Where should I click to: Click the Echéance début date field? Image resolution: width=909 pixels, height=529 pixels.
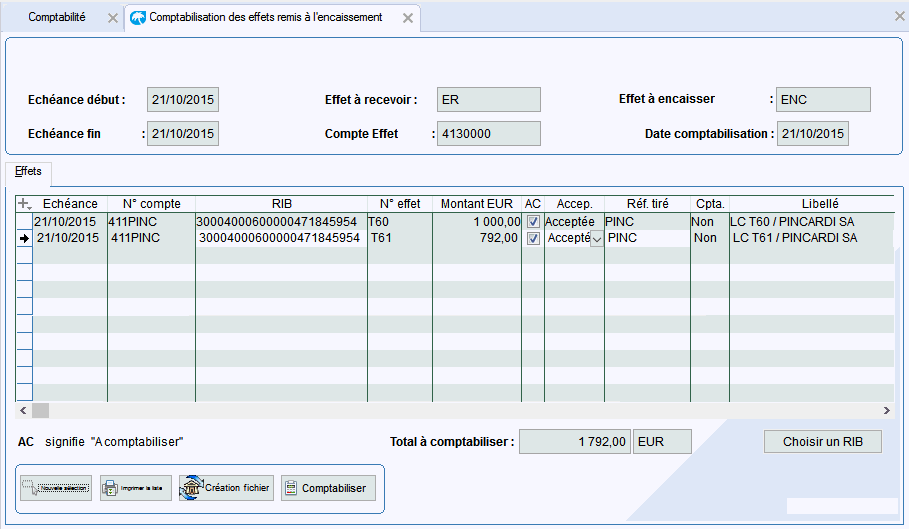[x=182, y=100]
